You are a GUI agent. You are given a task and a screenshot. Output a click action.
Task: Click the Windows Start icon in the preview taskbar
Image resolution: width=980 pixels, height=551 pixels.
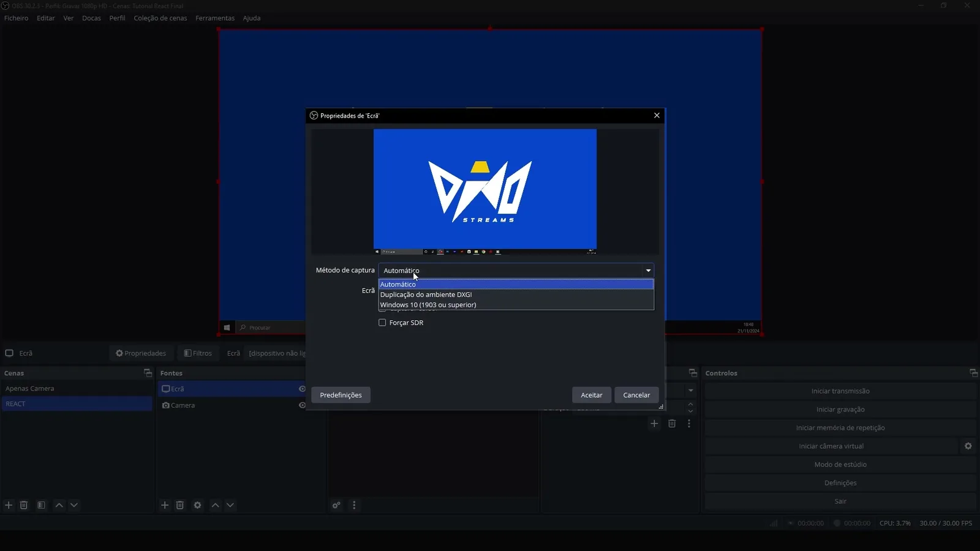point(227,328)
